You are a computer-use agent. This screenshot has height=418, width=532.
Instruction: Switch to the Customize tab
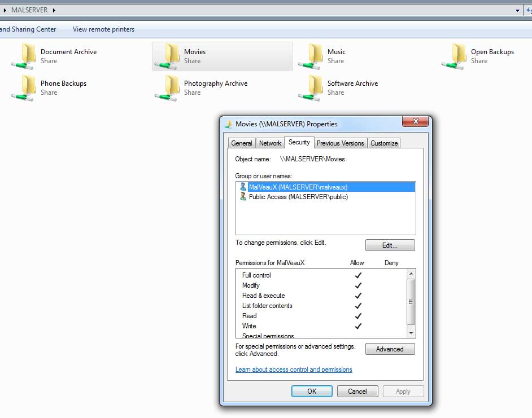click(384, 143)
